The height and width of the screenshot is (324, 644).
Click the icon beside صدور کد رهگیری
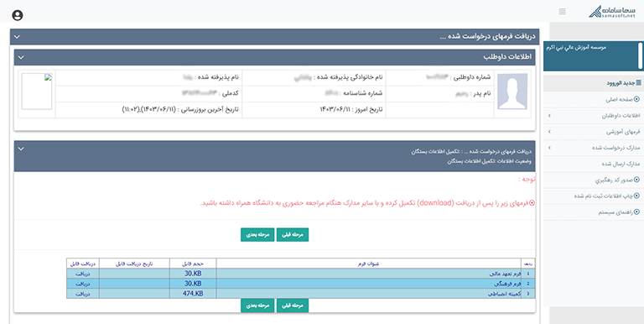pos(636,180)
